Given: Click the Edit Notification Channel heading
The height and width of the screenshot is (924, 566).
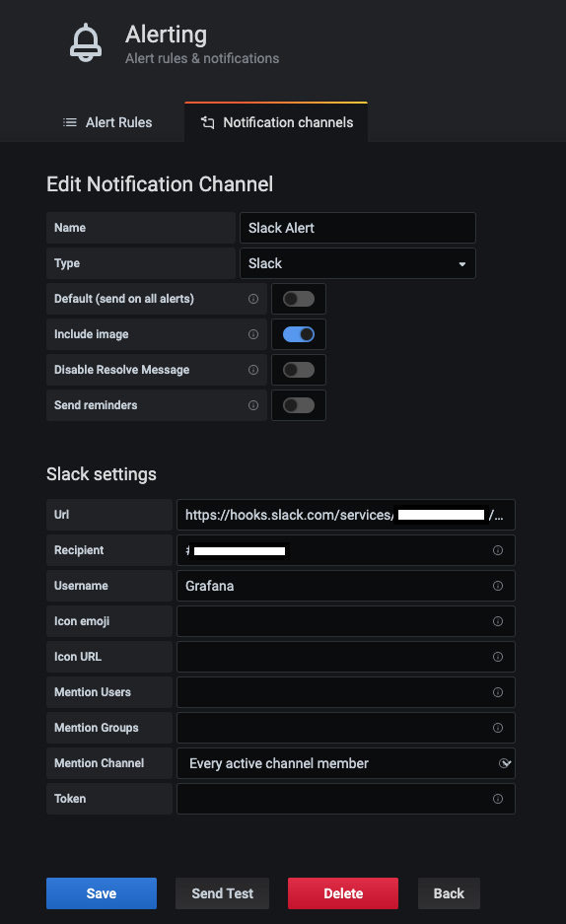Looking at the screenshot, I should [160, 184].
